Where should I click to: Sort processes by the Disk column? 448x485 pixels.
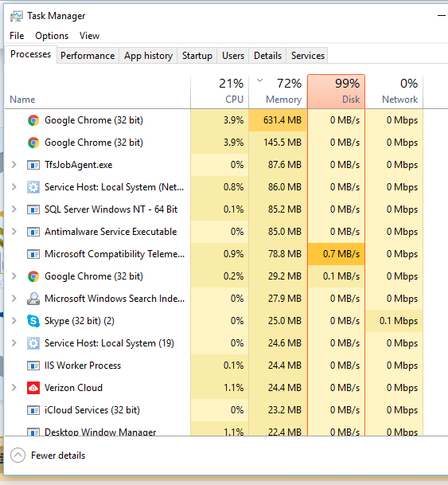coord(336,92)
